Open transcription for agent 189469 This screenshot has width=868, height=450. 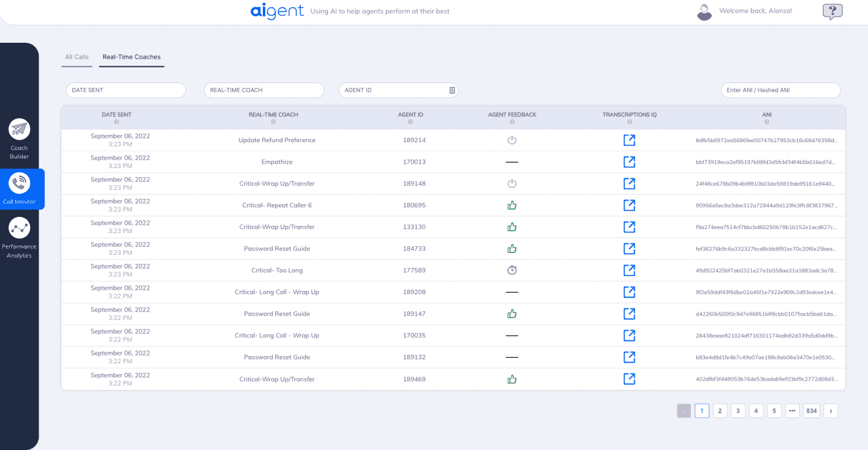point(629,379)
